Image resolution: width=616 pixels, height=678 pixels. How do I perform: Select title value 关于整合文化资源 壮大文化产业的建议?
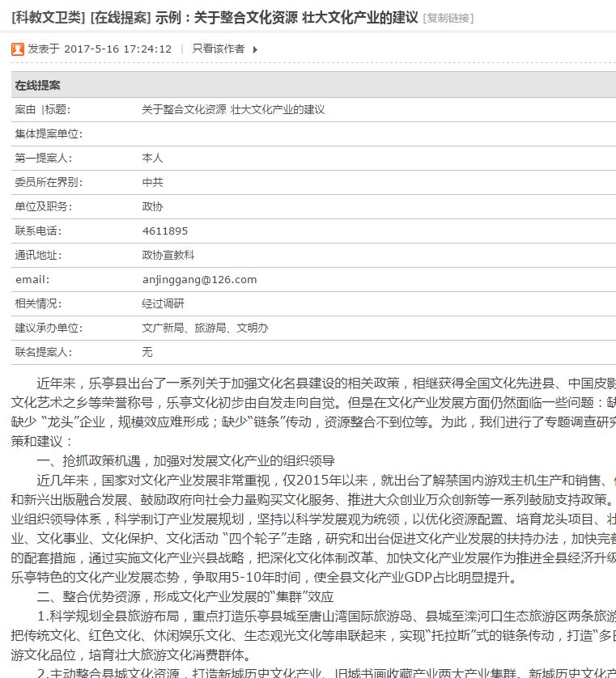233,109
